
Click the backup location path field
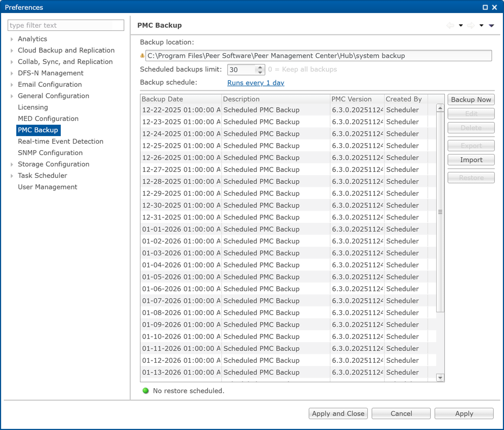point(318,56)
